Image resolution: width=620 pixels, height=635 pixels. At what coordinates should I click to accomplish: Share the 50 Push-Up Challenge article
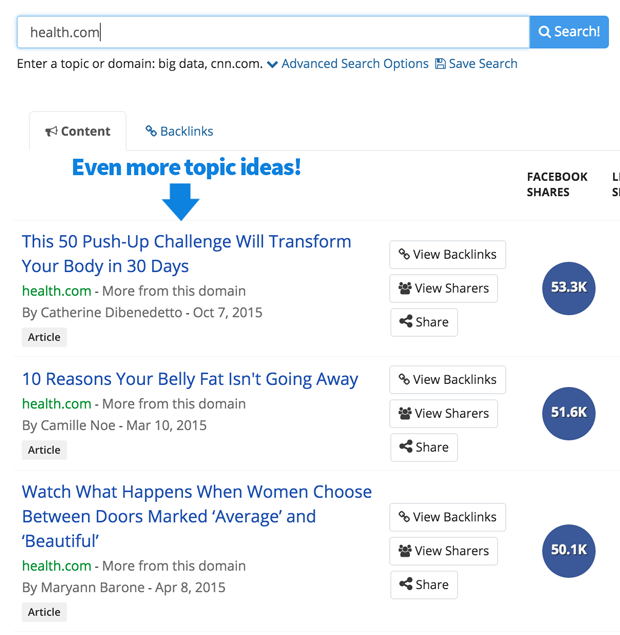[424, 322]
